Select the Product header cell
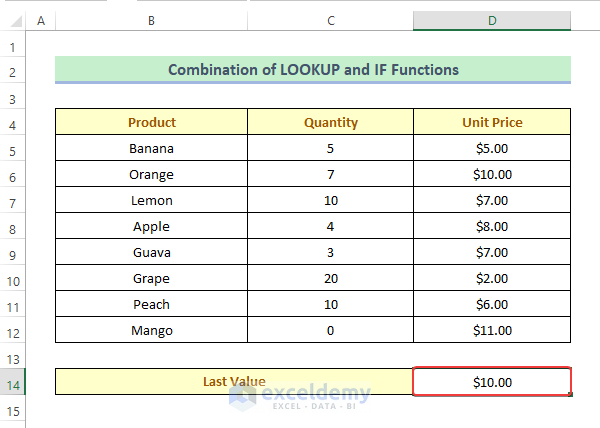 (151, 123)
